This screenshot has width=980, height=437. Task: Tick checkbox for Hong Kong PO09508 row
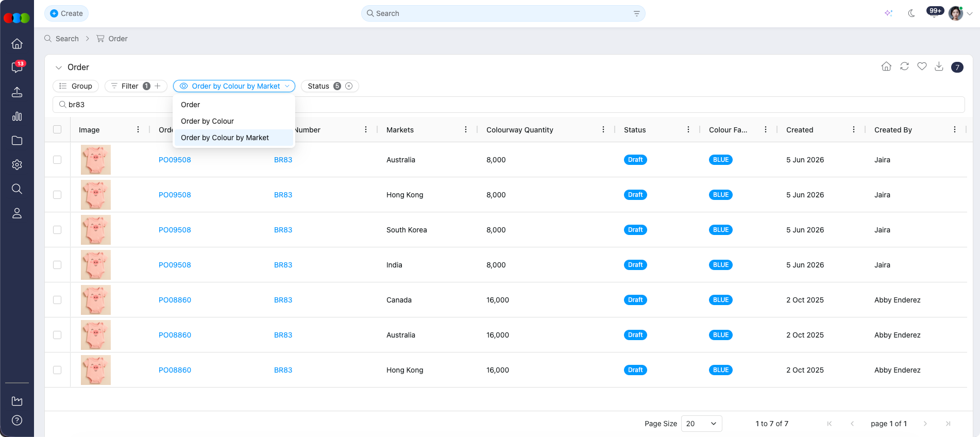click(x=57, y=195)
